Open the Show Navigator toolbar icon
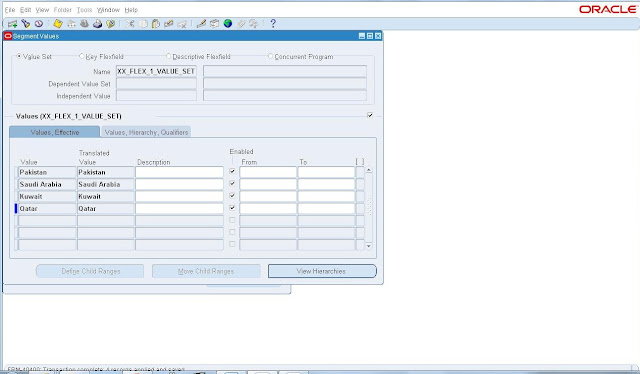Viewport: 640px width, 374px height. 39,24
